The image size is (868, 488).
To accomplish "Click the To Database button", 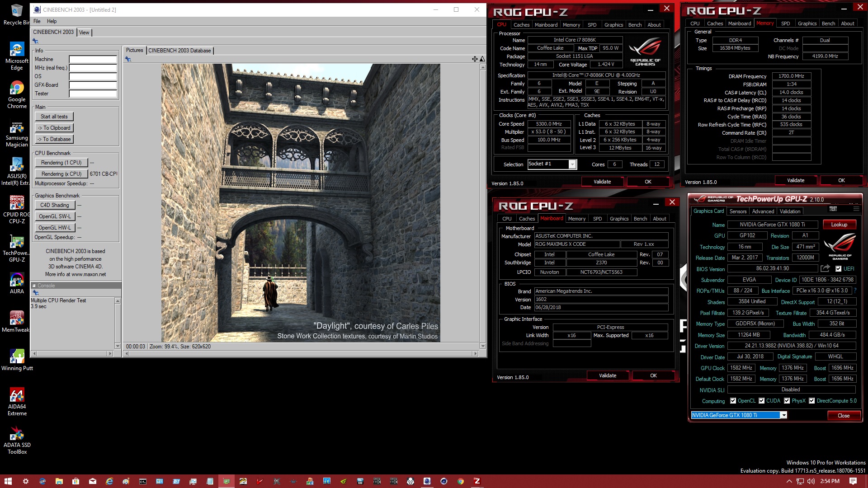I will tap(54, 139).
